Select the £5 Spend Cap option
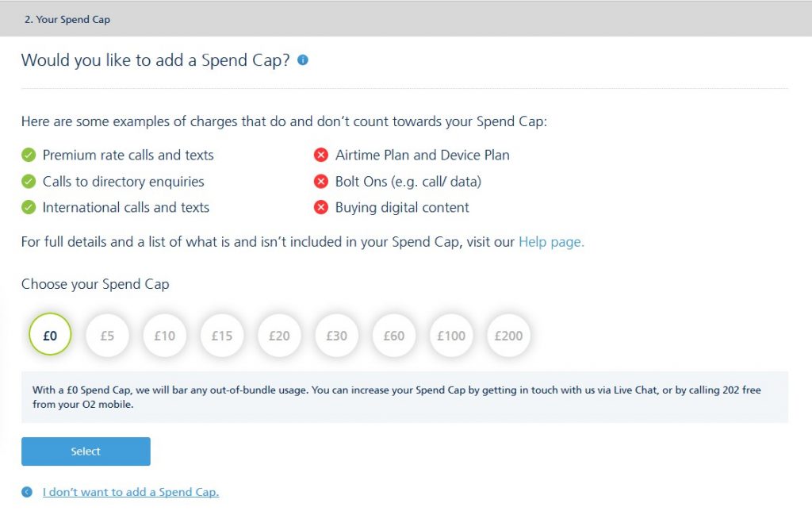This screenshot has height=511, width=812. pos(107,336)
